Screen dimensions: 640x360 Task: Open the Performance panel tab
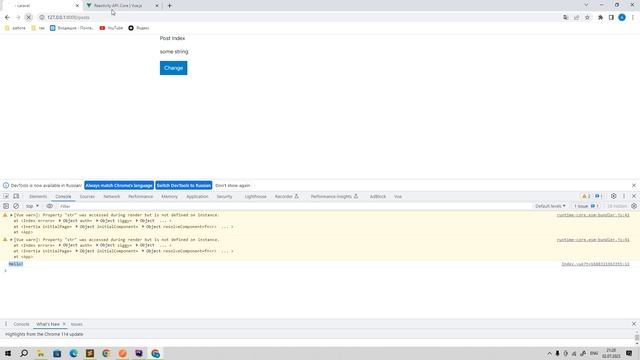(x=140, y=196)
